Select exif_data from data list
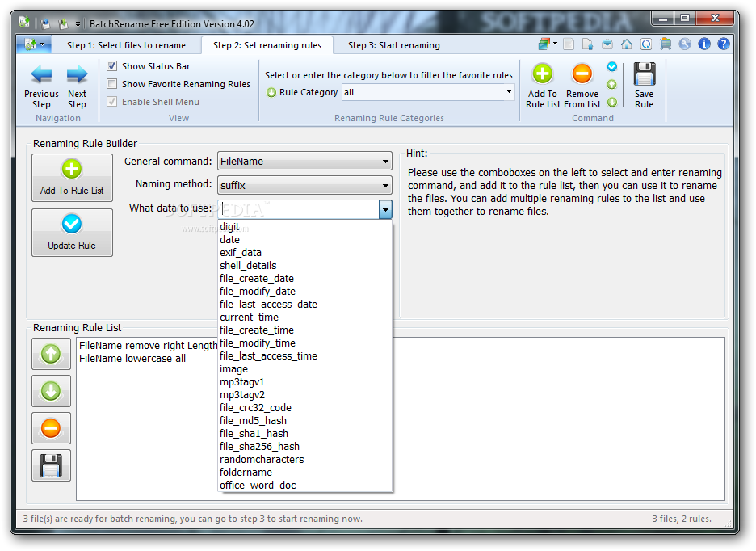Screen dimensions: 756x551 click(x=305, y=252)
